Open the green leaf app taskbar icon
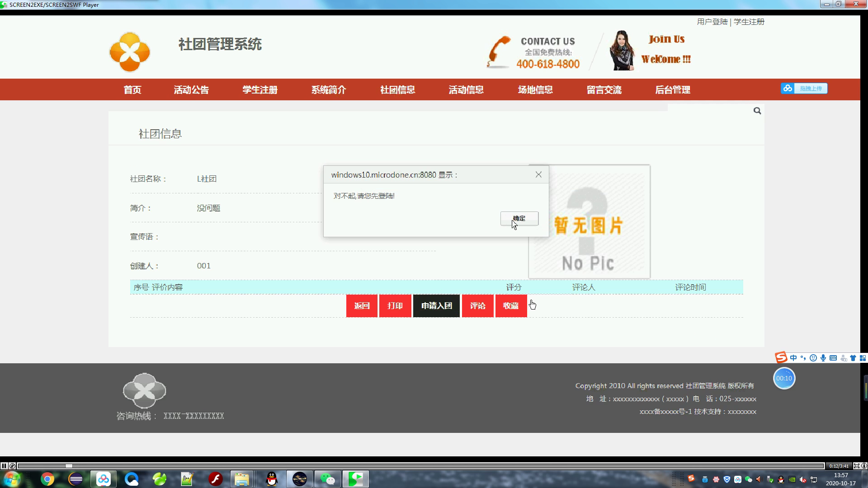The height and width of the screenshot is (488, 868). (x=159, y=479)
